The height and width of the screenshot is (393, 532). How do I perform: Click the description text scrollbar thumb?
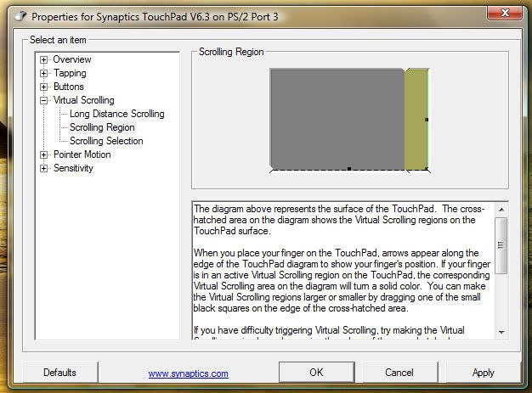[x=501, y=245]
